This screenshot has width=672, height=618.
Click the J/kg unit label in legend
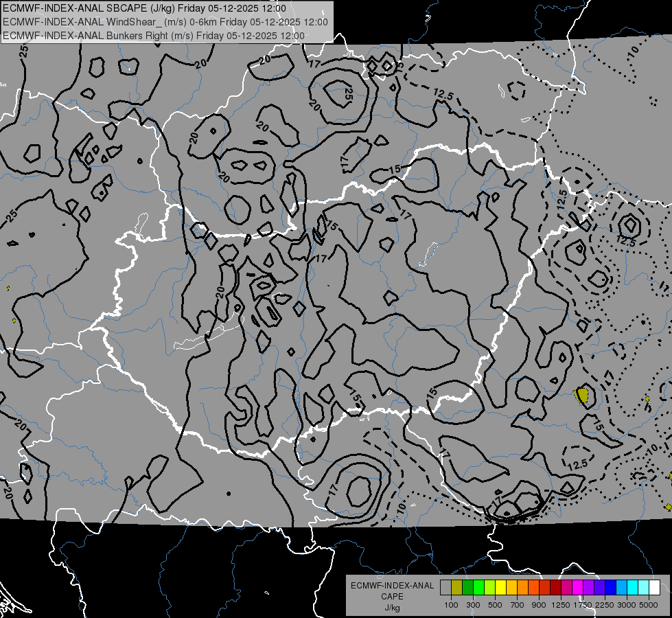(x=392, y=608)
